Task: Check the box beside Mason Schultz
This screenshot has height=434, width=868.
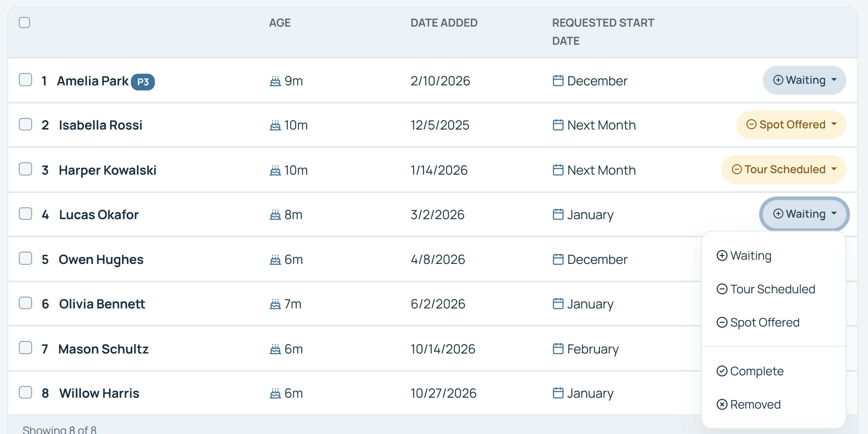Action: pyautogui.click(x=25, y=348)
